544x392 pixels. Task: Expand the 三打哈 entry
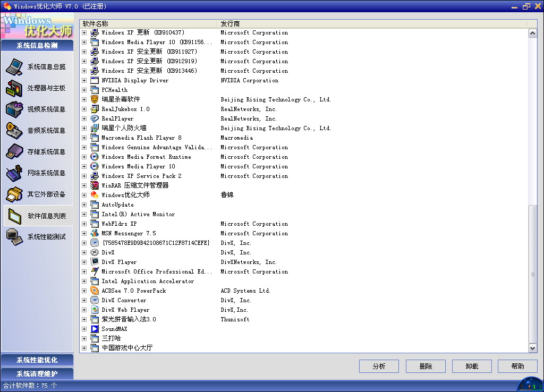click(84, 338)
